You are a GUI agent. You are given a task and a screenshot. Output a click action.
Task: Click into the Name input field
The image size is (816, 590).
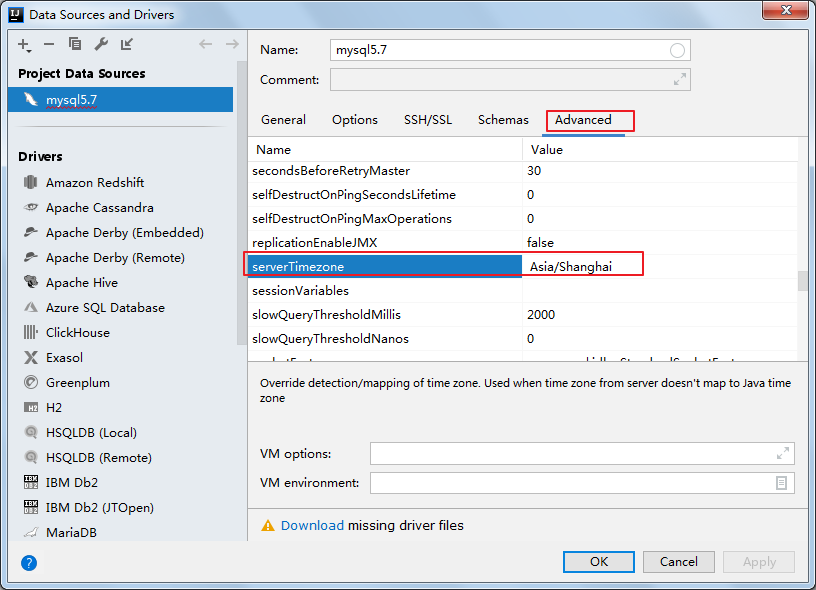pyautogui.click(x=510, y=50)
